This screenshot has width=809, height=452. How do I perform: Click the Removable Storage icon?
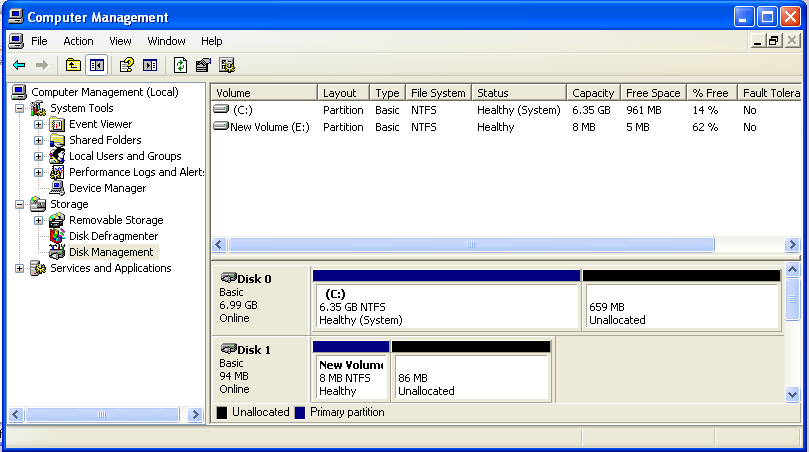coord(57,220)
